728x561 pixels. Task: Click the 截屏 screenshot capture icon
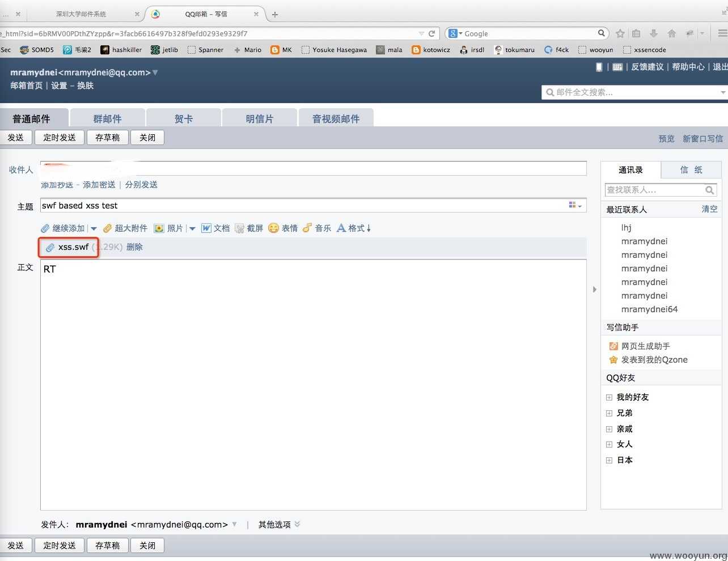(240, 228)
